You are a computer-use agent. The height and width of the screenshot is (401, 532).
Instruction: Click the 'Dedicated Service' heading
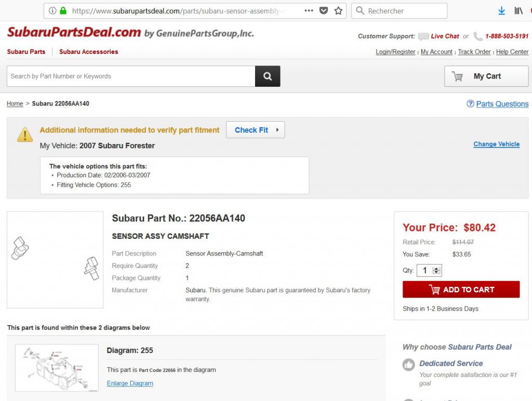tap(451, 364)
